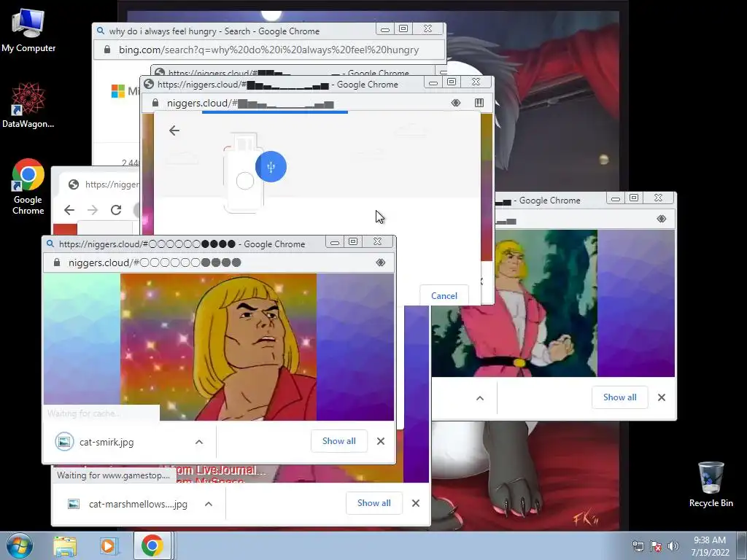Close the download bar in the right Chrome window
The image size is (747, 560).
coord(661,397)
